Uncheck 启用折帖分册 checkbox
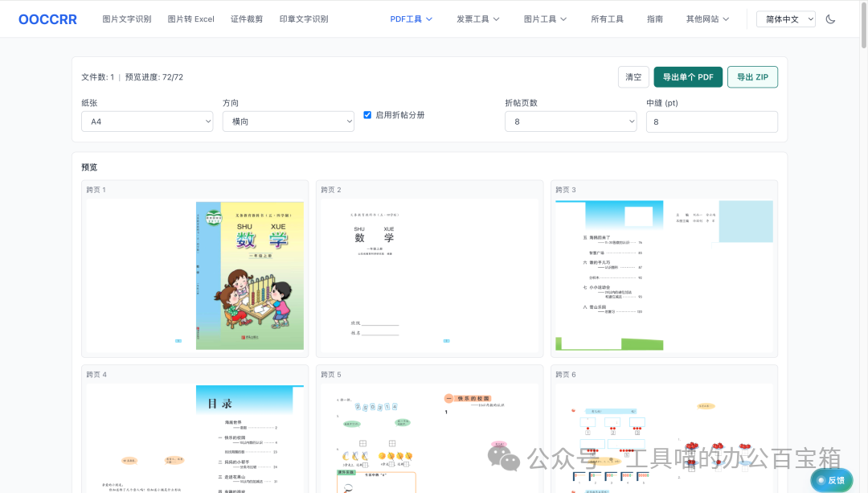 click(367, 115)
